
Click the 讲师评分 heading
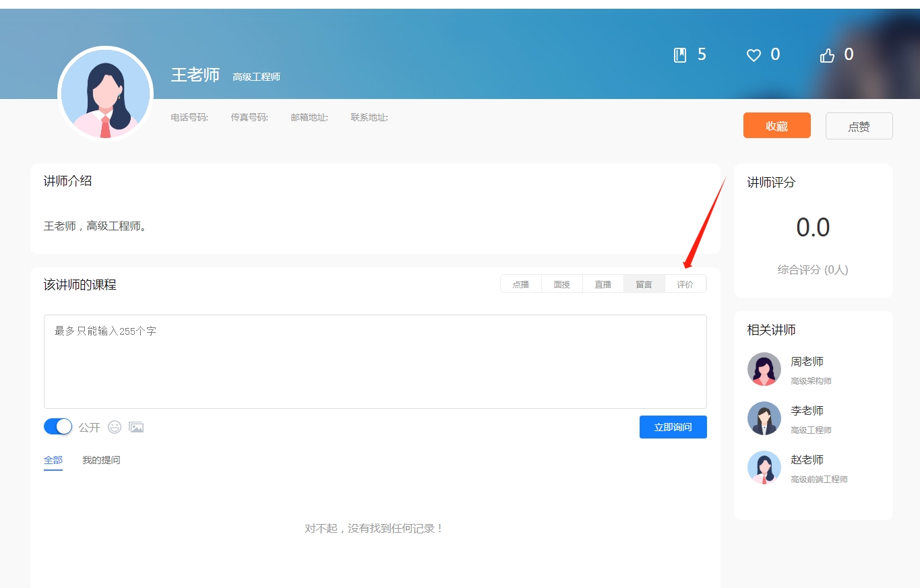(x=772, y=183)
